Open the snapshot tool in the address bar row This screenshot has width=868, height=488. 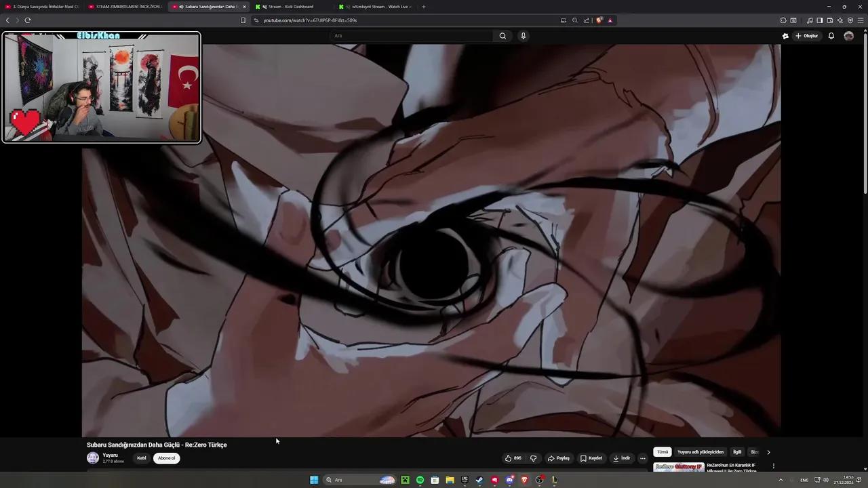[x=564, y=20]
